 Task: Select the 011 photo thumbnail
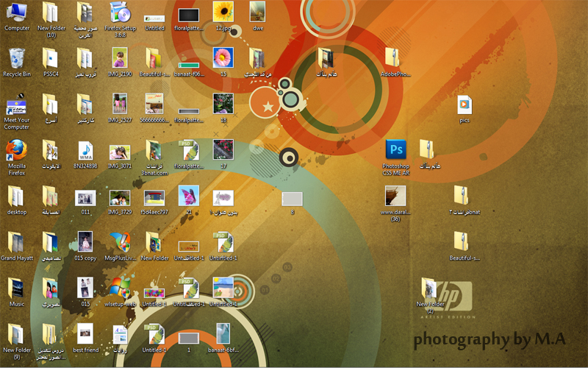[85, 199]
